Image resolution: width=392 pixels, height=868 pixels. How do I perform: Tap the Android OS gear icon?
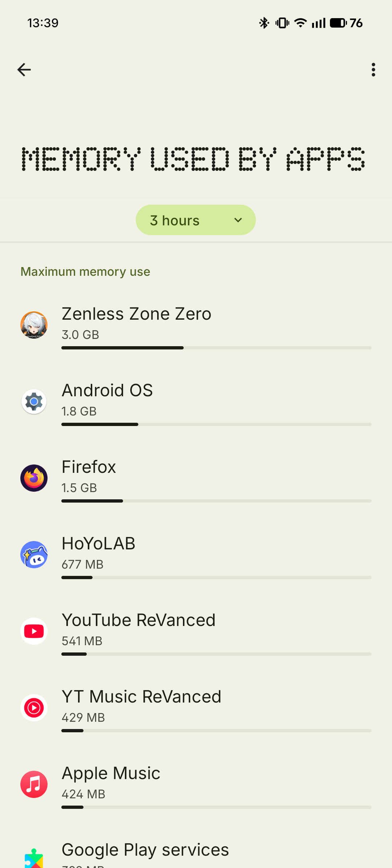[x=34, y=401]
